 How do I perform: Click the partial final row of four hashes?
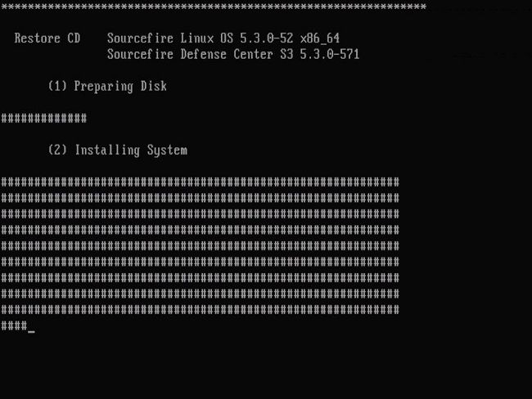pos(14,326)
